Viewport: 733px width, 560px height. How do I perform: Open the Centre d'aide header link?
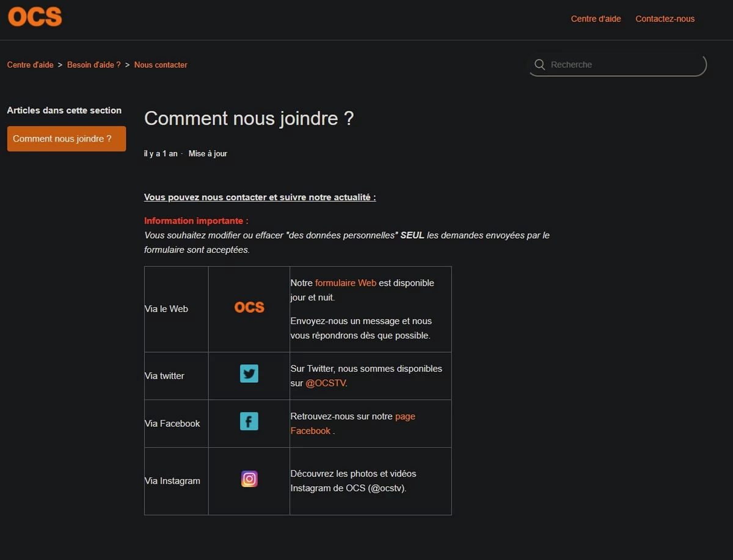pos(596,19)
